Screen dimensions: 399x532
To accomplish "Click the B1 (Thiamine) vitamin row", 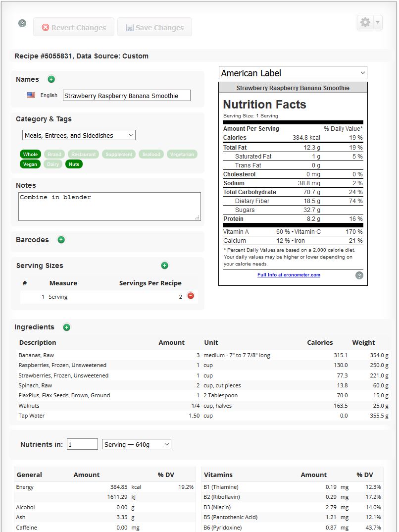I will click(292, 487).
